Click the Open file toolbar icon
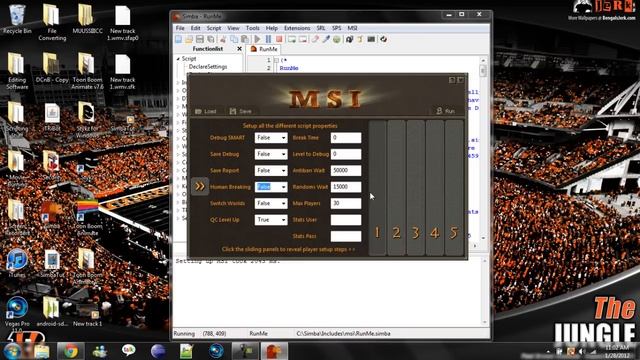Viewport: 640px width, 360px height. click(189, 39)
